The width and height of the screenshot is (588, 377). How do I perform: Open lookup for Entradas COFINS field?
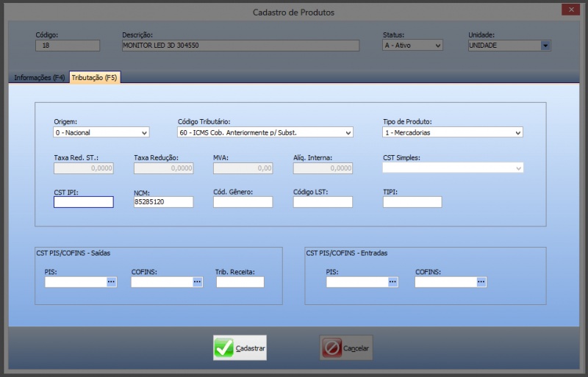(x=481, y=281)
